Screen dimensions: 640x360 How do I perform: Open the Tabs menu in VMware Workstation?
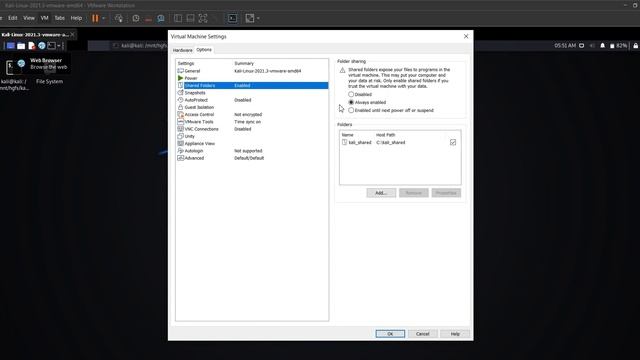(x=60, y=18)
